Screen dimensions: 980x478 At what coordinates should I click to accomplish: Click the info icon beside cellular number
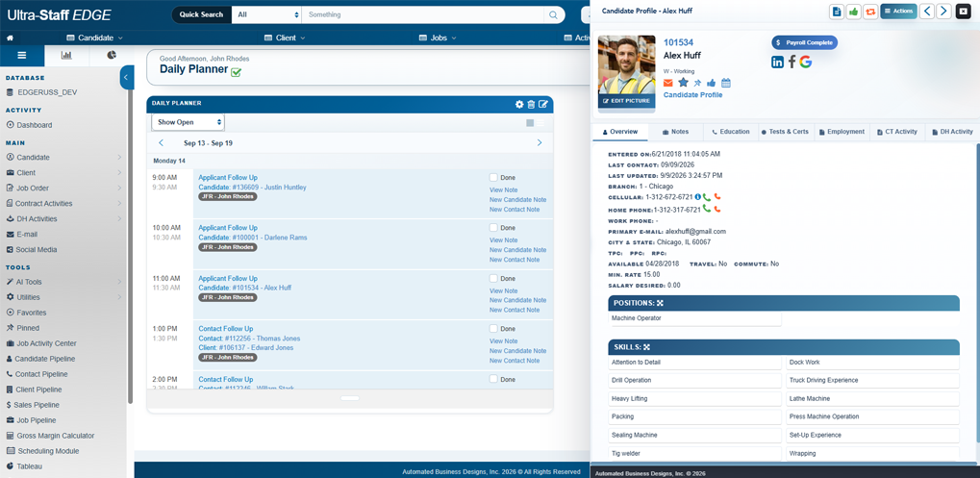[x=697, y=197]
